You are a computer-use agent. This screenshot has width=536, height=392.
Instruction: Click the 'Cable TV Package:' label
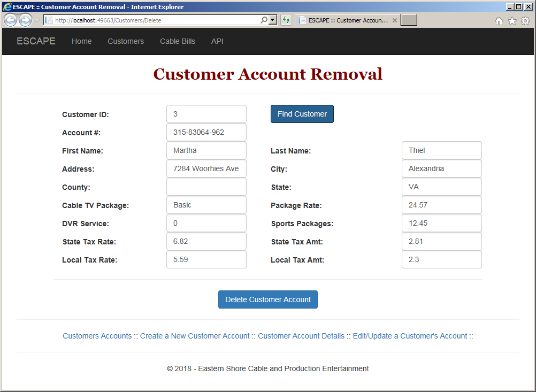pyautogui.click(x=95, y=205)
